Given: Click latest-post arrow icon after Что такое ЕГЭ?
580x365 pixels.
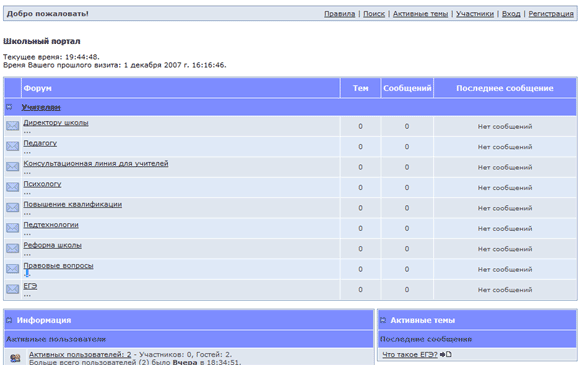Looking at the screenshot, I should pos(446,354).
